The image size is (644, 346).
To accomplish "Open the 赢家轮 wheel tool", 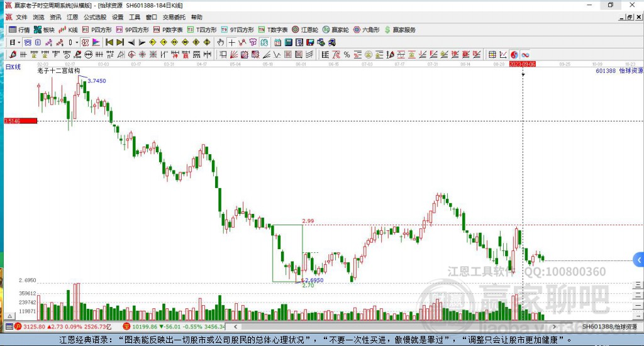I will click(x=336, y=30).
